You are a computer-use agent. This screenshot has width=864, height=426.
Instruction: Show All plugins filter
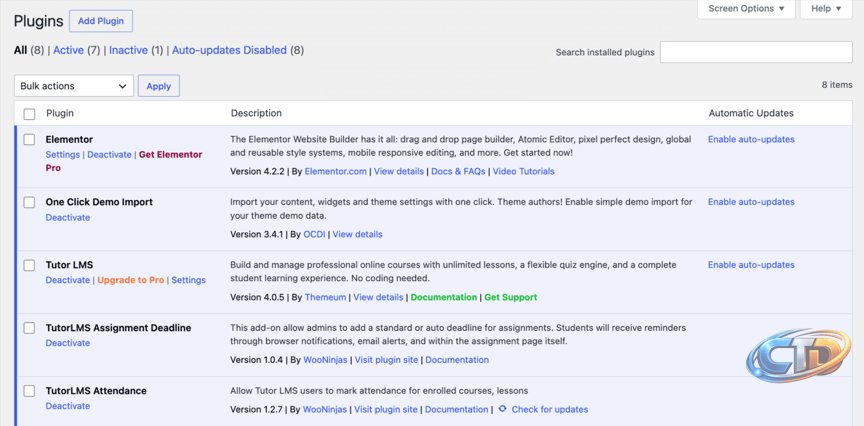click(x=20, y=50)
